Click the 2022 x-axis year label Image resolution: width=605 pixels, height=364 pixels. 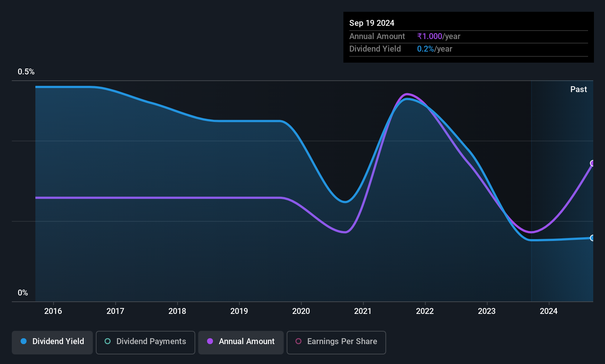pos(425,311)
